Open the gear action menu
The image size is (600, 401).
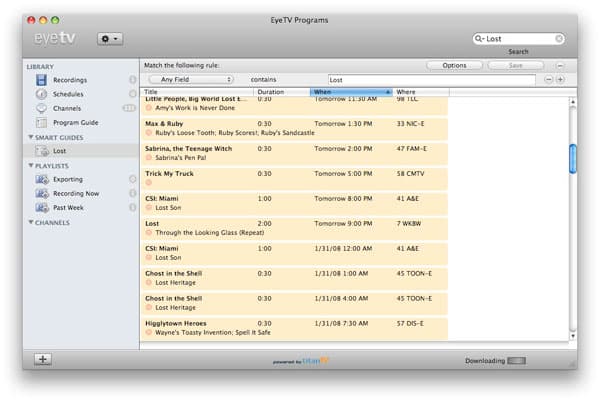coord(110,39)
